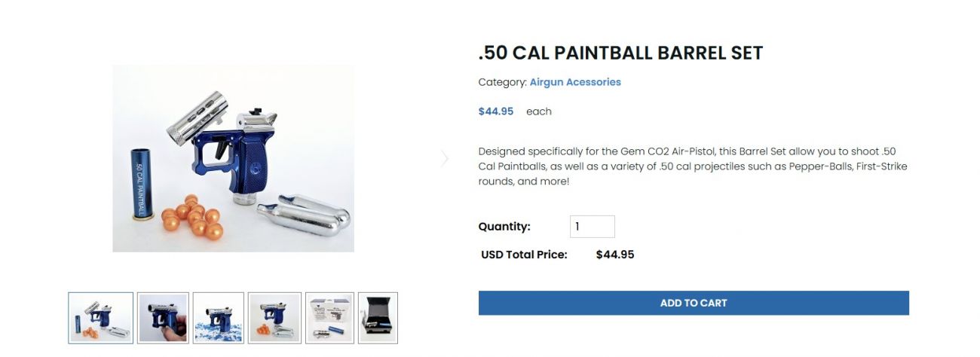This screenshot has width=980, height=357.
Task: Click the "Category:" label text
Action: 502,82
